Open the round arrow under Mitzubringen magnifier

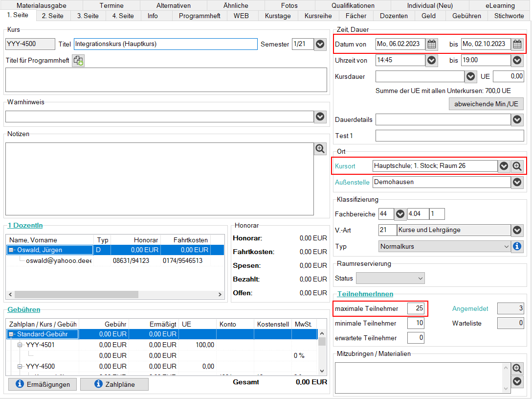point(517,381)
